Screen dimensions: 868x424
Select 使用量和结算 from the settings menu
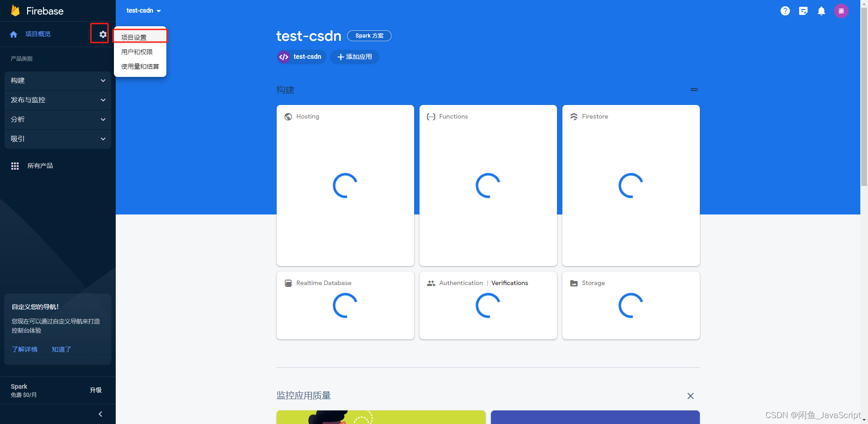[x=140, y=67]
